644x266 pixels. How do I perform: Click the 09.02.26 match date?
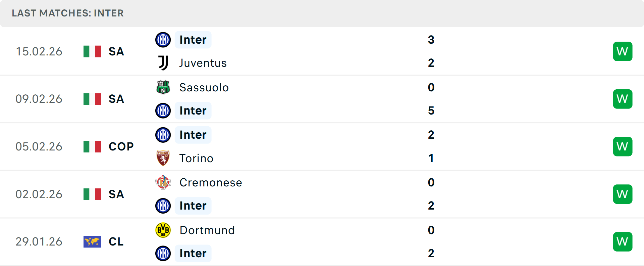coord(39,99)
